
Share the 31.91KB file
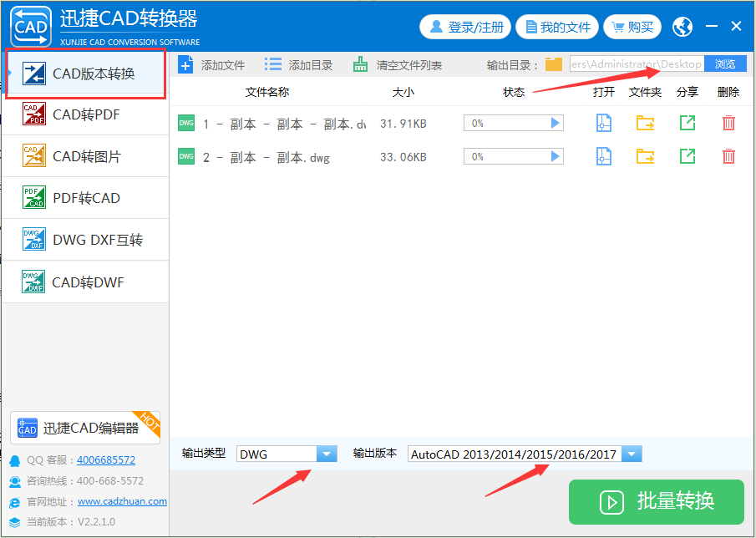[x=687, y=123]
